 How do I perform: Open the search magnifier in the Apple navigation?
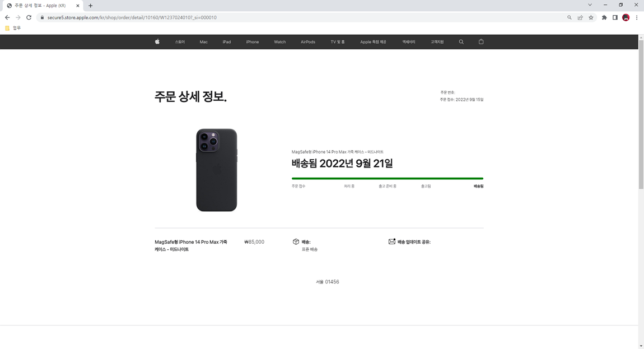tap(461, 42)
